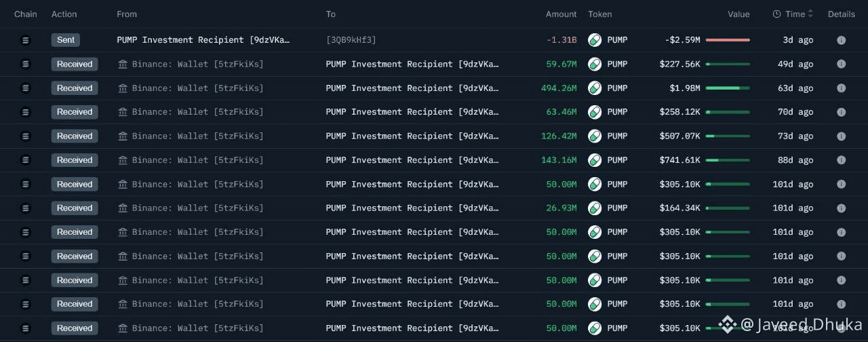Viewport: 868px width, 342px height.
Task: Open details info icon for 3d ago transaction
Action: 841,40
